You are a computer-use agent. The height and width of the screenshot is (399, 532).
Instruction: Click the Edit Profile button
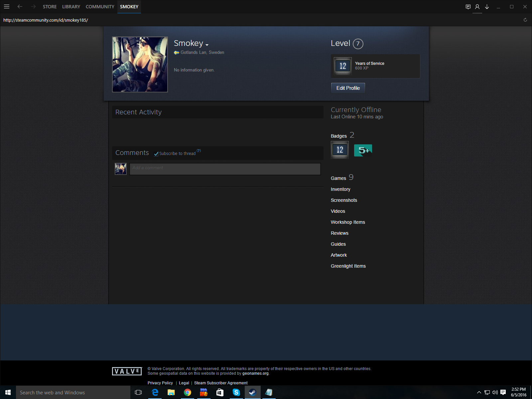348,88
